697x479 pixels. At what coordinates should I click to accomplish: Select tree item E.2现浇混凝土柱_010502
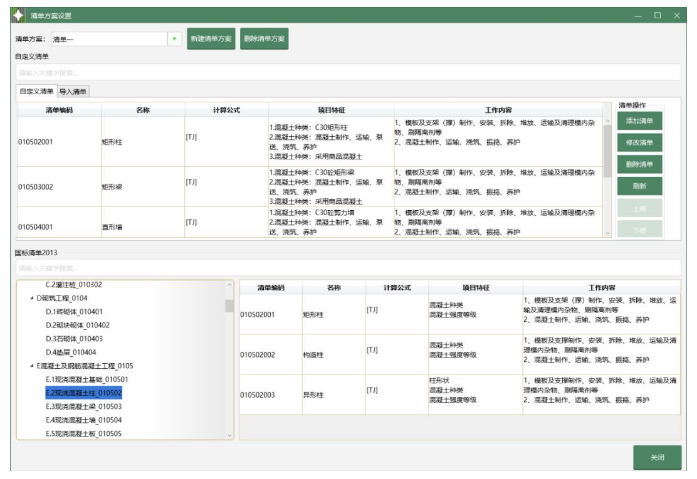84,393
